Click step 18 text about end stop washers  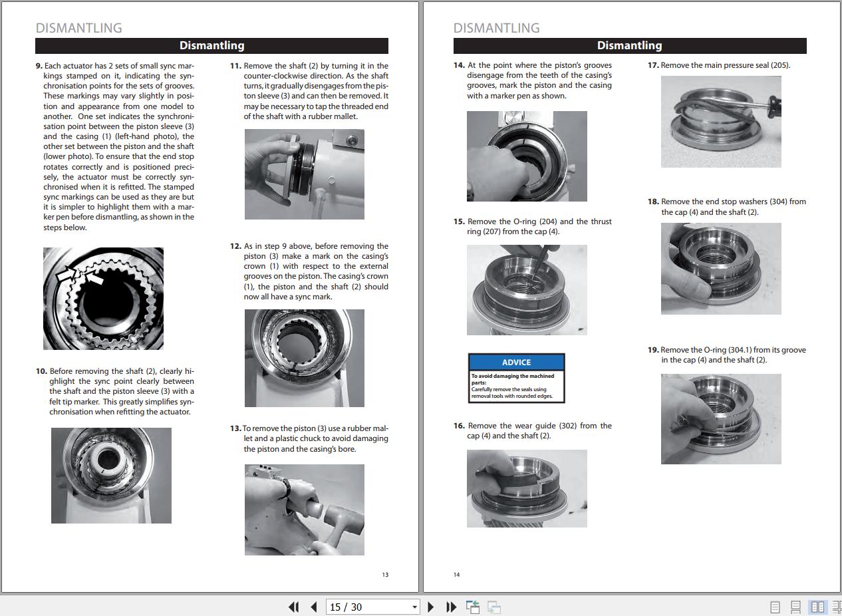pos(727,207)
